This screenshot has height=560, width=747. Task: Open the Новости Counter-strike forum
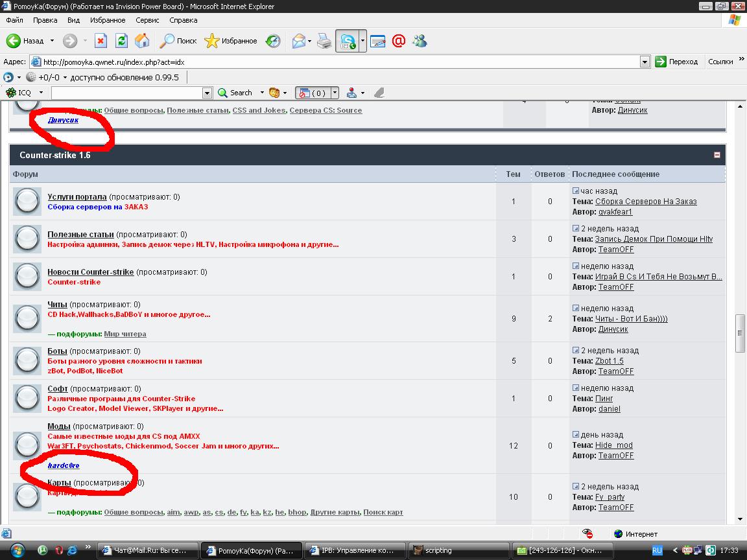[91, 272]
